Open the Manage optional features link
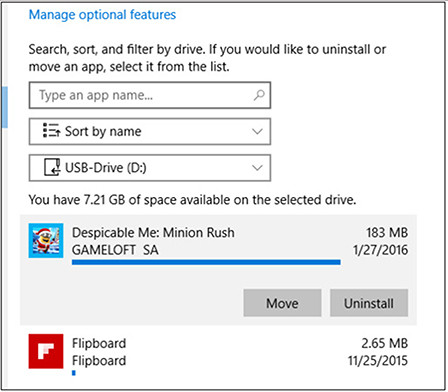Viewport: 448px width, 392px height. pyautogui.click(x=102, y=15)
